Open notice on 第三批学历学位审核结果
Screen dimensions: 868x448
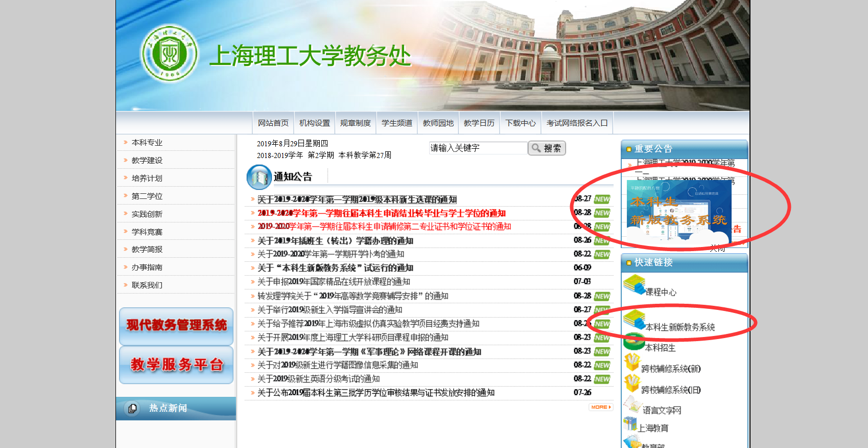[x=376, y=393]
